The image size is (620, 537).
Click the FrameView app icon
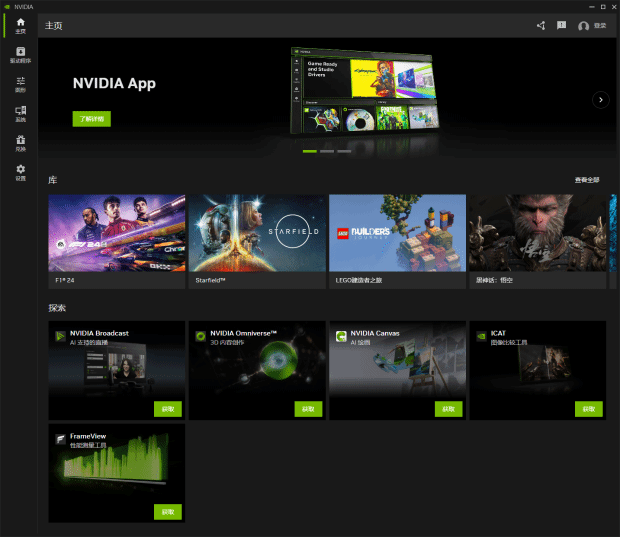(x=60, y=439)
